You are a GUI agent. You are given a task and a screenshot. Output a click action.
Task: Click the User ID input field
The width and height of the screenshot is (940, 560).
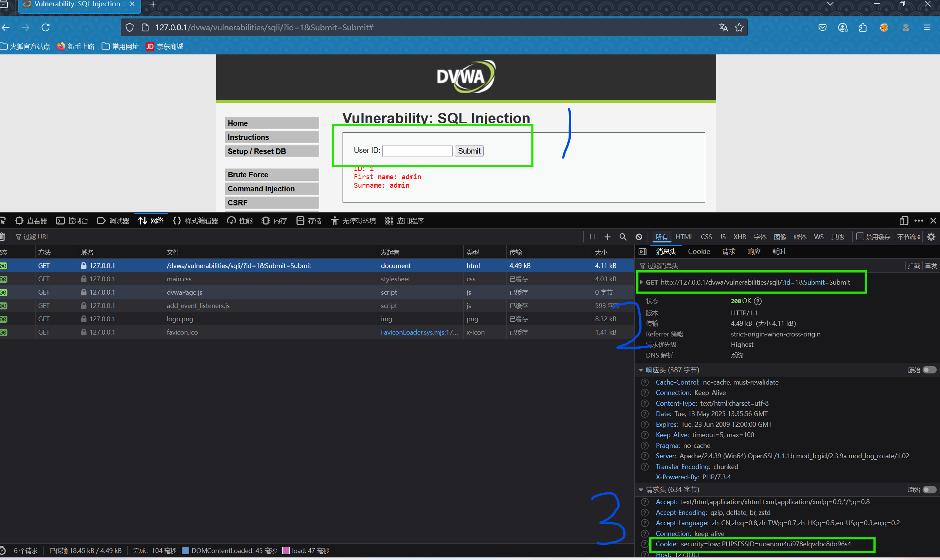tap(417, 151)
